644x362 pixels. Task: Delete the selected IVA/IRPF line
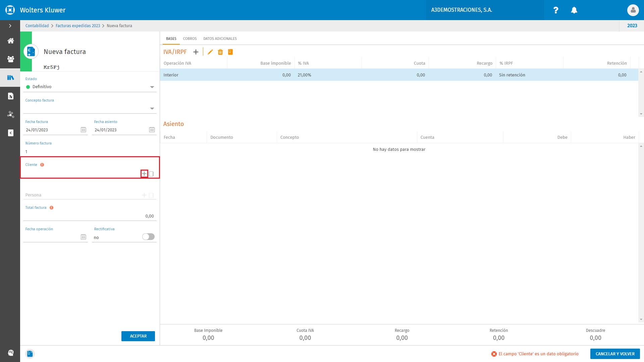click(220, 52)
